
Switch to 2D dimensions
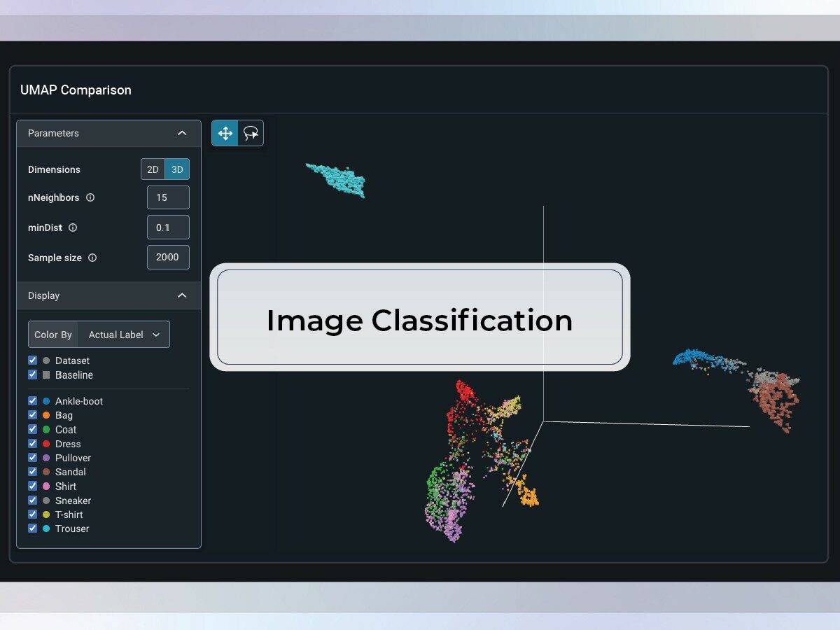click(x=153, y=169)
